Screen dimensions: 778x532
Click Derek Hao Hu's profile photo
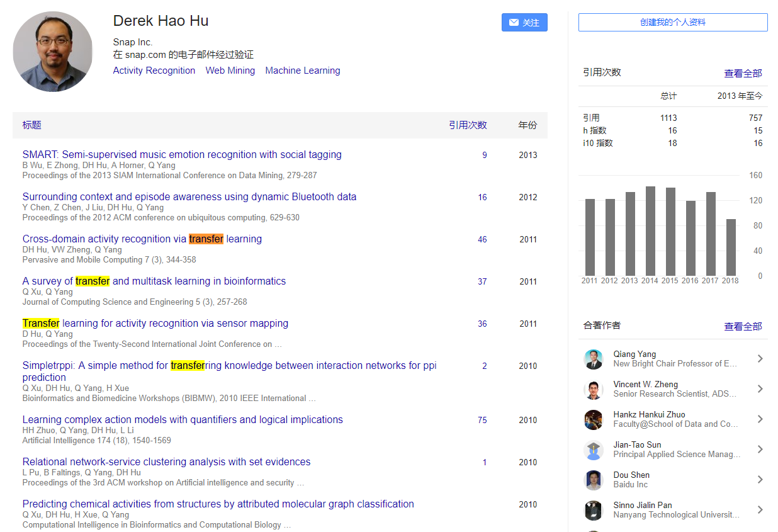click(53, 52)
